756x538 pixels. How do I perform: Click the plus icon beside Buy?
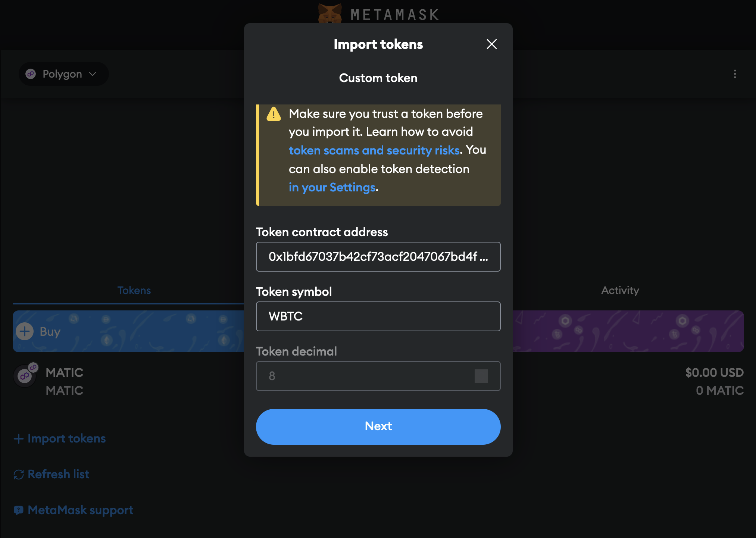25,331
